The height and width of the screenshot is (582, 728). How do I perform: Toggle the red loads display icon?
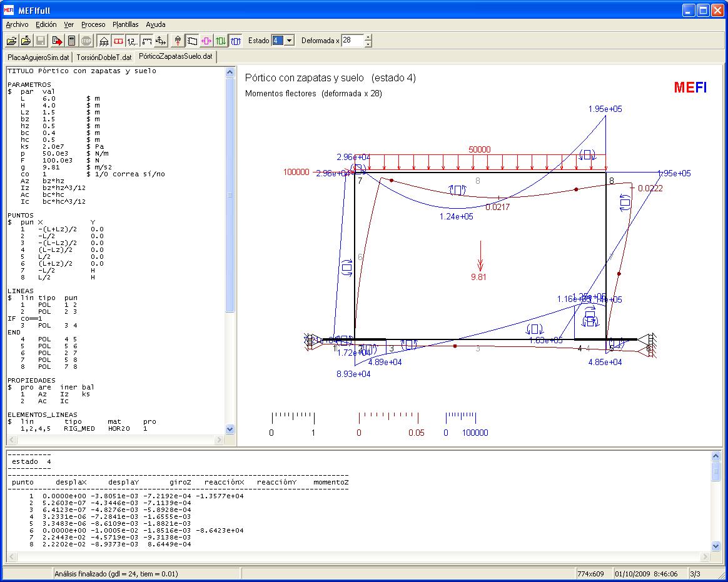click(118, 41)
